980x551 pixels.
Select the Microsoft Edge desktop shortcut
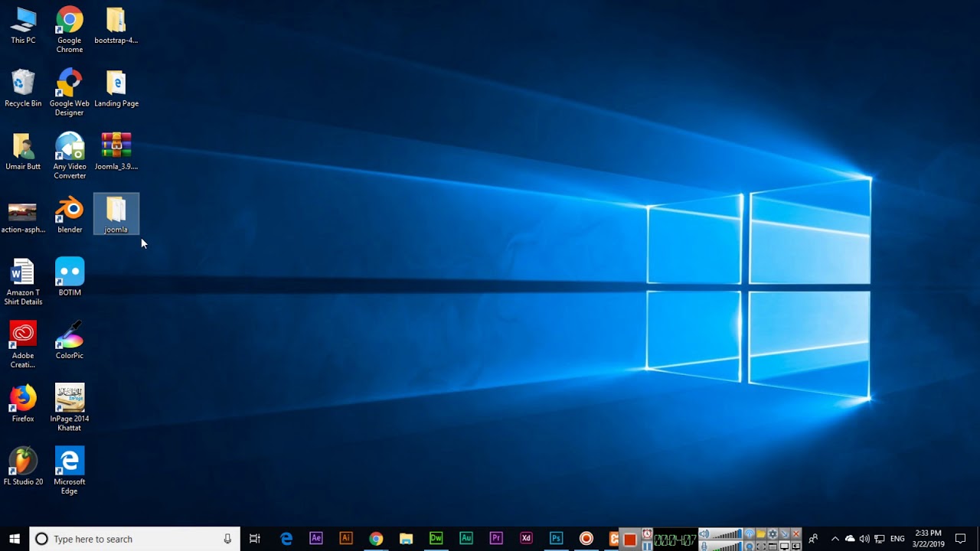(x=70, y=471)
